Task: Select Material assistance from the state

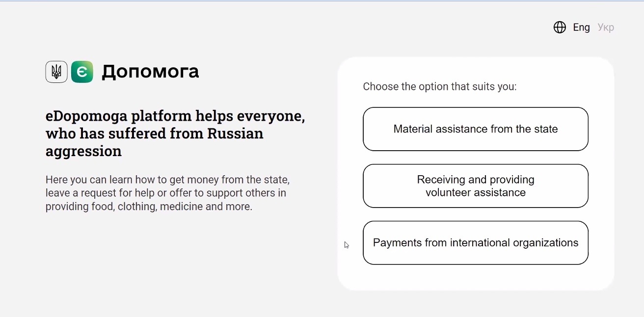Action: pos(475,129)
